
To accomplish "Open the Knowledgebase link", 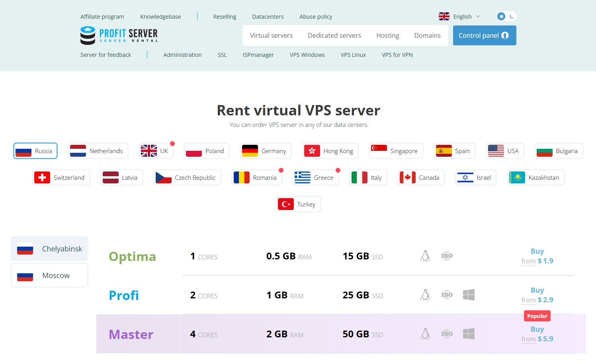I will [160, 16].
